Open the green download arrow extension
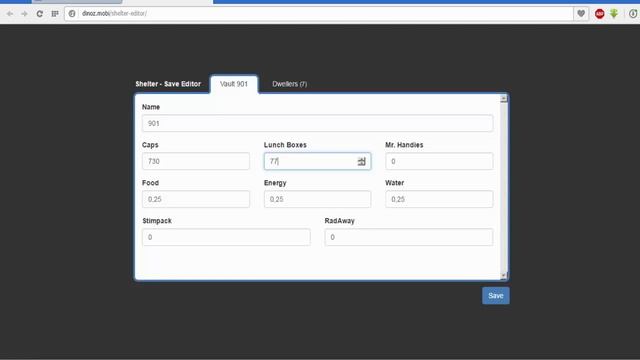 614,13
